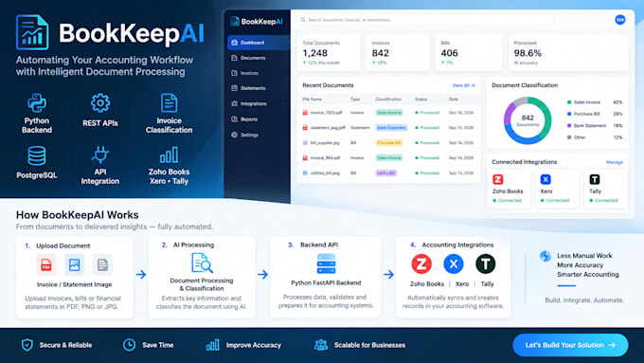
Task: Click the Zoho Books Xero Tally bar-chart icon
Action: 169,155
